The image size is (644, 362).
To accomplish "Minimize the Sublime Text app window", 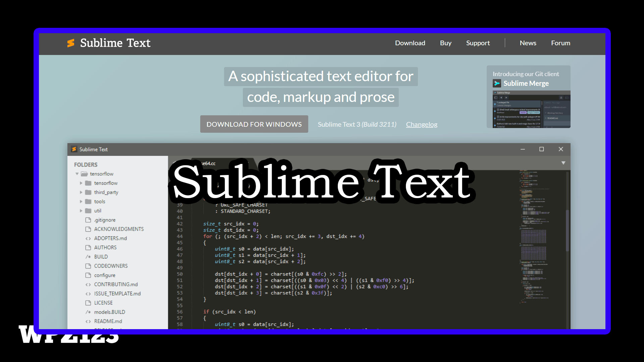I will click(523, 149).
